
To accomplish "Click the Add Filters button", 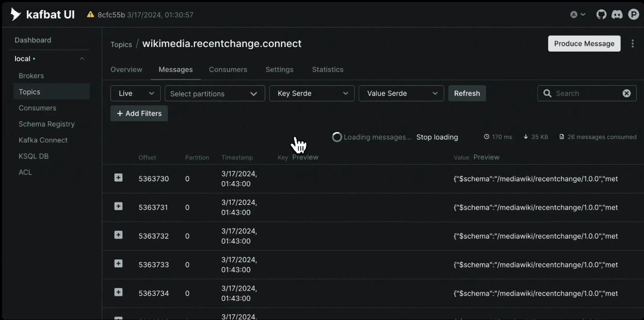I will [139, 114].
